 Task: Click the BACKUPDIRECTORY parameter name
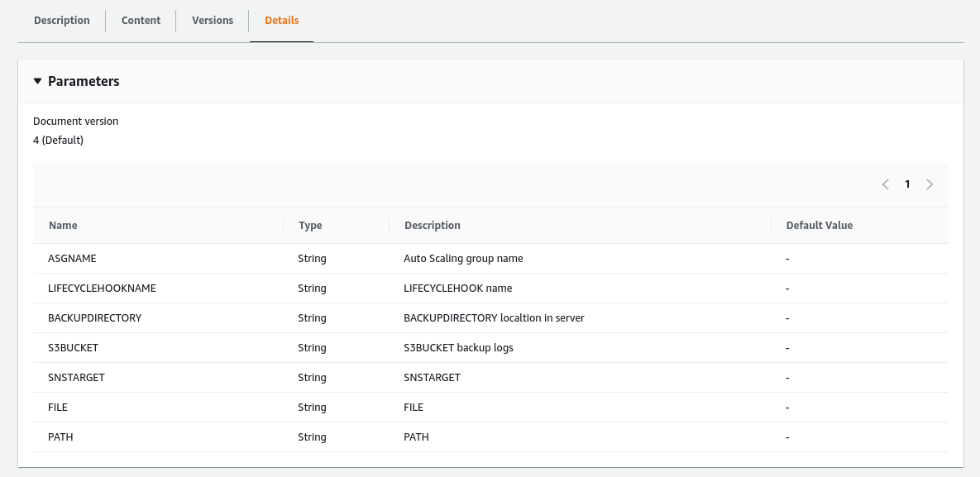(x=95, y=318)
